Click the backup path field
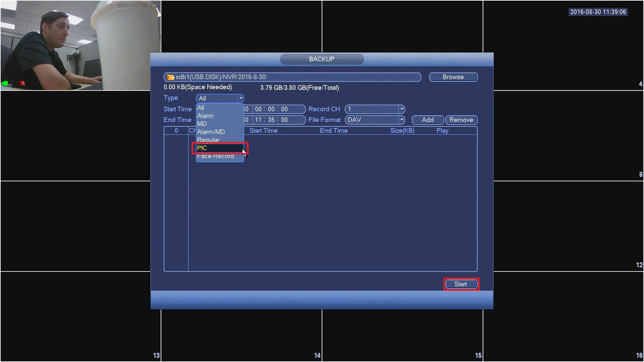This screenshot has height=362, width=644. [292, 77]
